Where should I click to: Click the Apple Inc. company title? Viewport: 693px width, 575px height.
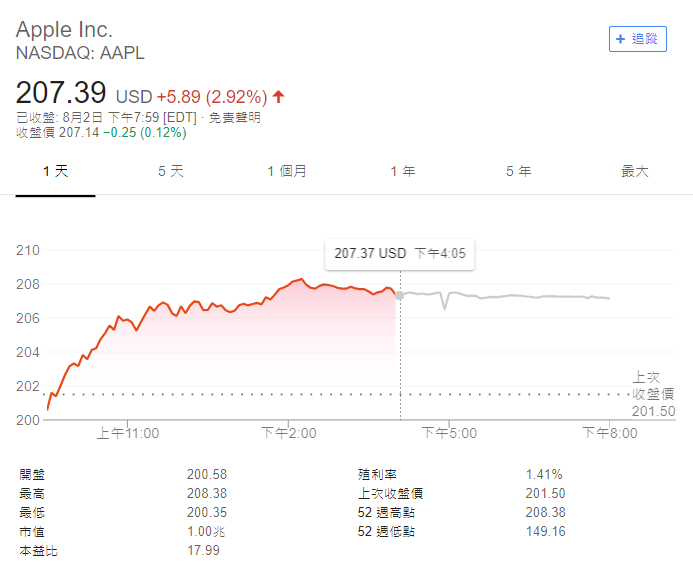click(65, 30)
